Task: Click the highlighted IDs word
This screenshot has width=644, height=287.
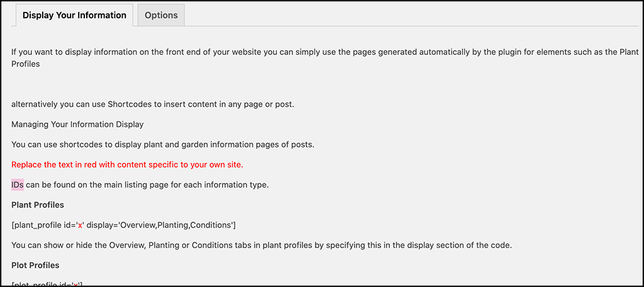Action: (17, 185)
